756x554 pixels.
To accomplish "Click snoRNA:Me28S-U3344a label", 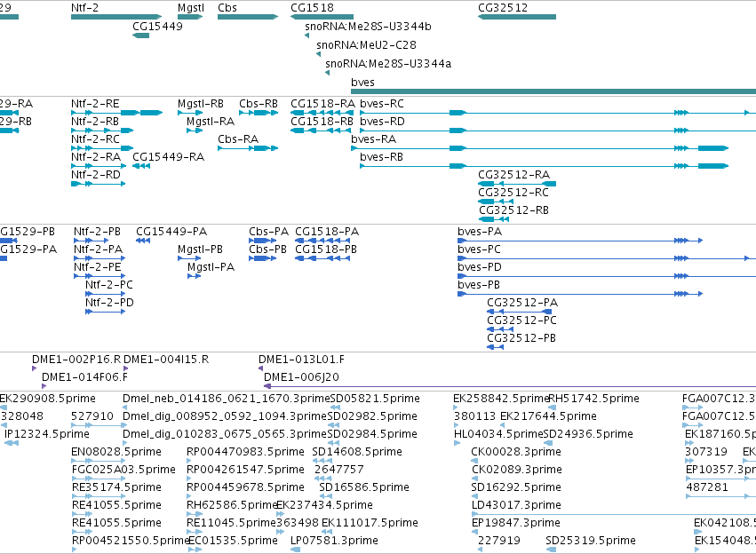I will pos(388,64).
